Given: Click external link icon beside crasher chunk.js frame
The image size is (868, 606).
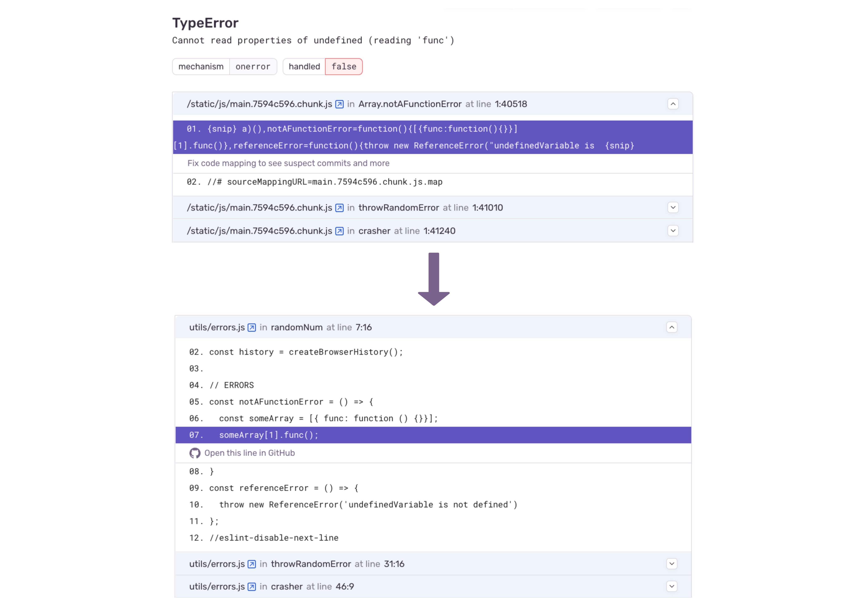Looking at the screenshot, I should (x=339, y=231).
